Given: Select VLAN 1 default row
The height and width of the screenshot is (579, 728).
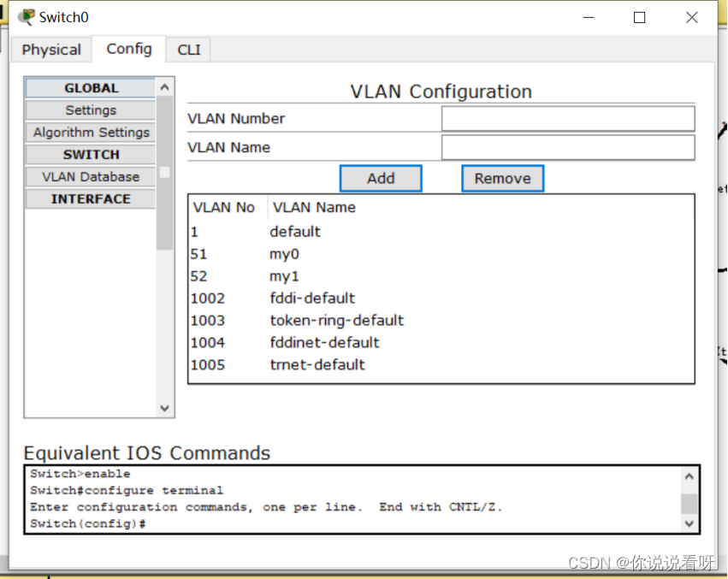Looking at the screenshot, I should [x=441, y=232].
